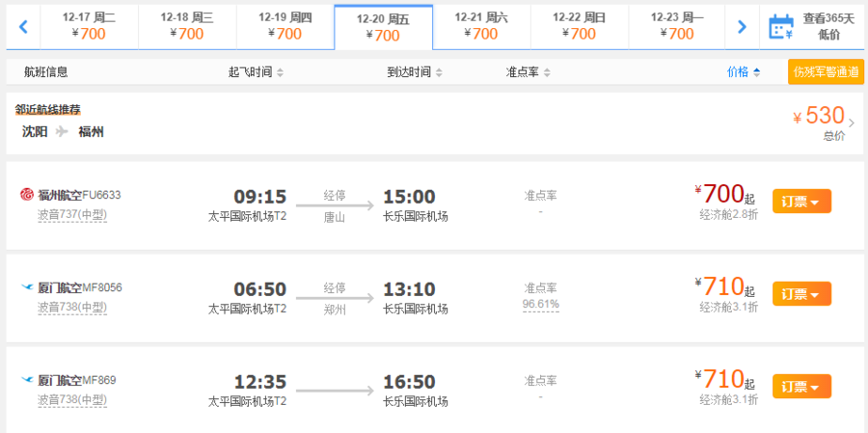Image resolution: width=868 pixels, height=433 pixels.
Task: Open the 波音737(中型) aircraft type link
Action: click(71, 214)
